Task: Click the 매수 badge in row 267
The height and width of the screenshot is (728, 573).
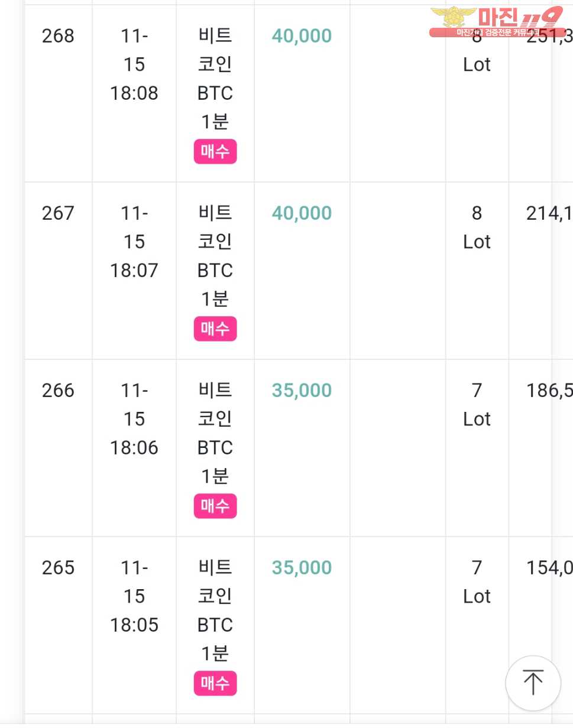Action: tap(215, 329)
